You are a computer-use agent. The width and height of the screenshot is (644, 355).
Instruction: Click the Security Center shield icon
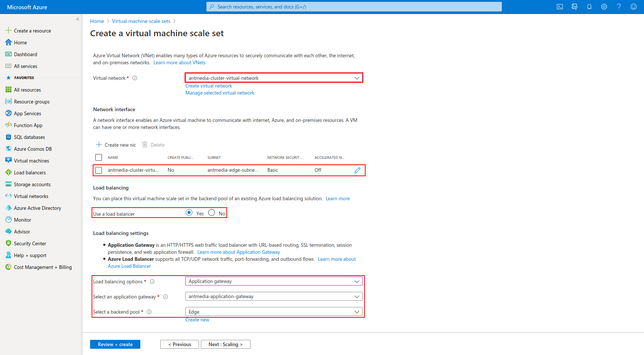(x=8, y=243)
